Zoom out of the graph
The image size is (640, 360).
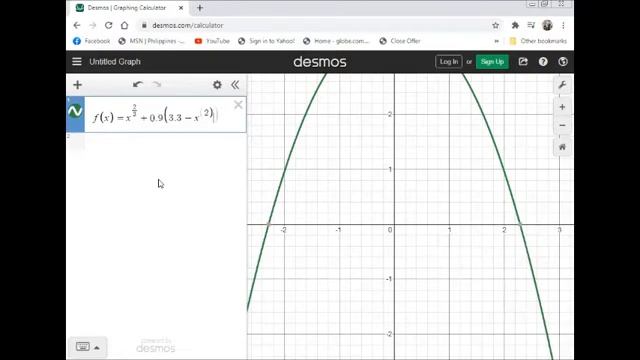click(562, 125)
